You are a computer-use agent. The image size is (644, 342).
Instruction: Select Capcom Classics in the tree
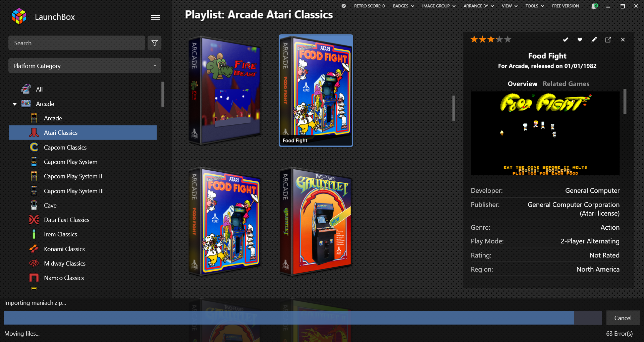[x=65, y=147]
